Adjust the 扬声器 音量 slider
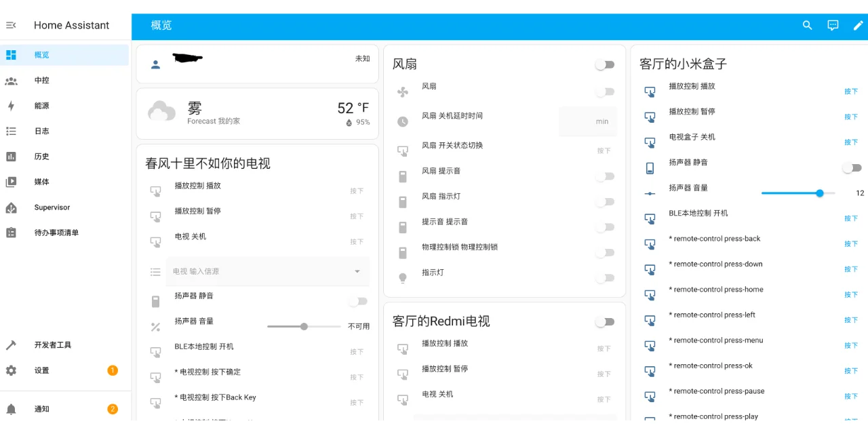The image size is (868, 434). (x=820, y=193)
